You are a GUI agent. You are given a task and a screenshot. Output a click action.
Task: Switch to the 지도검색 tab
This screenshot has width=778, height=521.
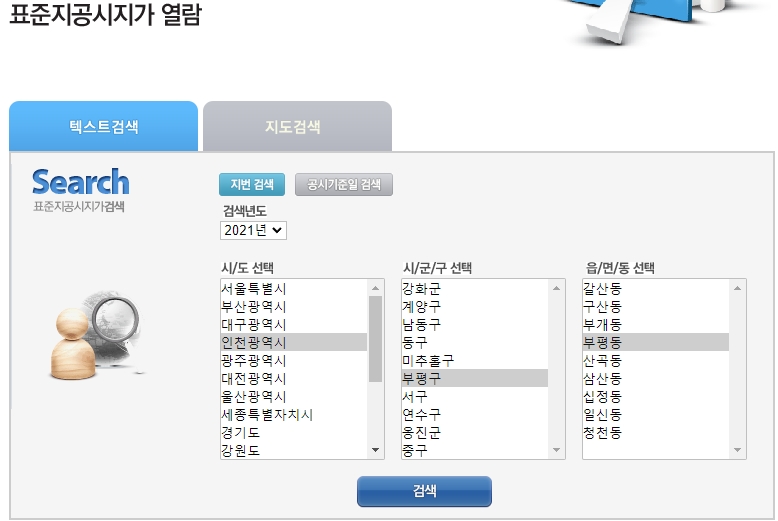[297, 126]
